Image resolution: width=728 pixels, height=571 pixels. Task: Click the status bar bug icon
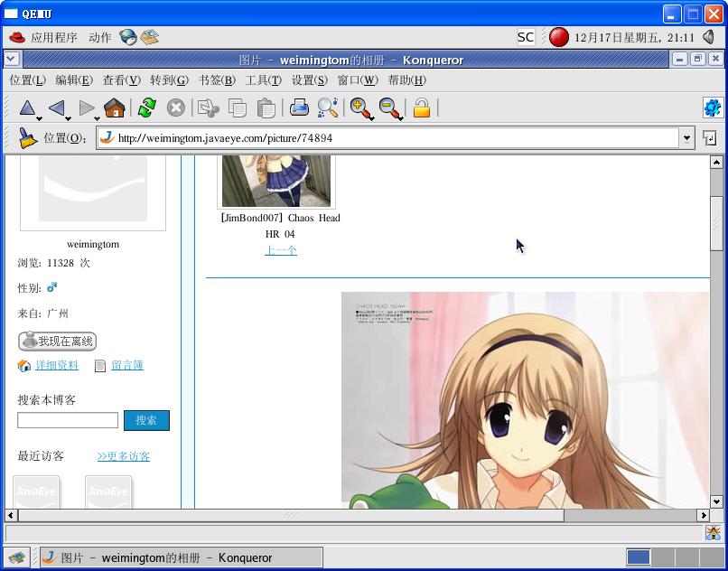click(x=714, y=532)
